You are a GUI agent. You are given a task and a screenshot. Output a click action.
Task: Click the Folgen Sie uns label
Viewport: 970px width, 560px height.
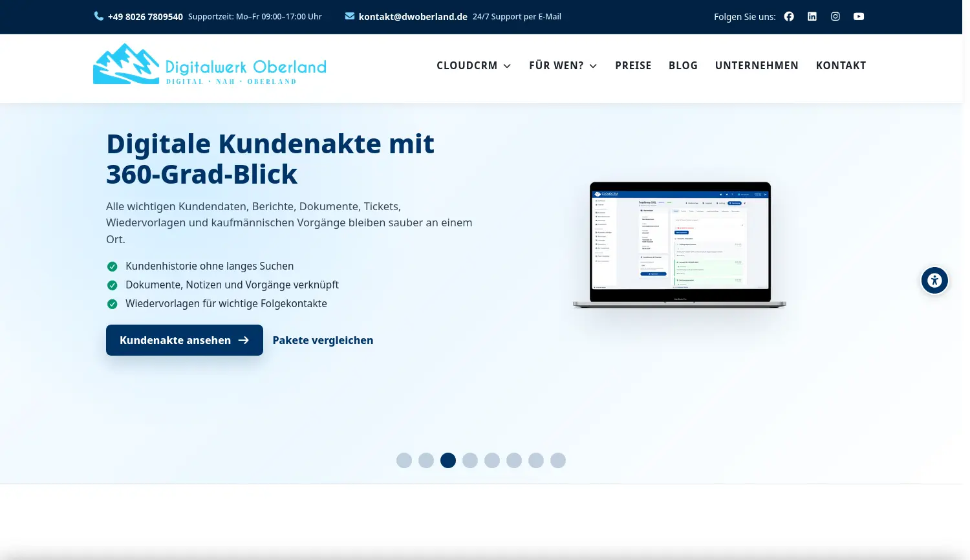[745, 17]
